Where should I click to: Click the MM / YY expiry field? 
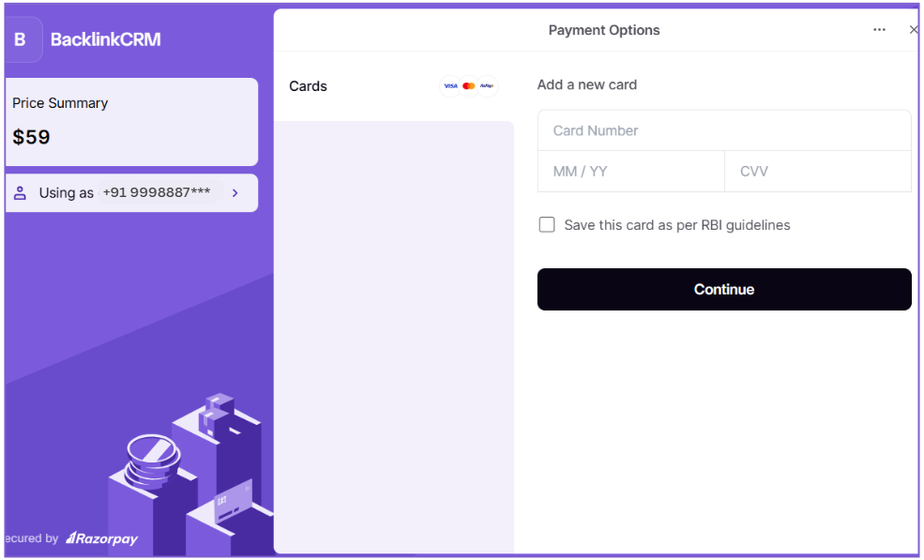point(630,172)
